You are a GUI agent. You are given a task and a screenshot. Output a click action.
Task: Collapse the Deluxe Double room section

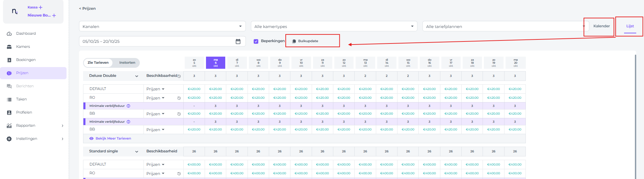(x=137, y=76)
